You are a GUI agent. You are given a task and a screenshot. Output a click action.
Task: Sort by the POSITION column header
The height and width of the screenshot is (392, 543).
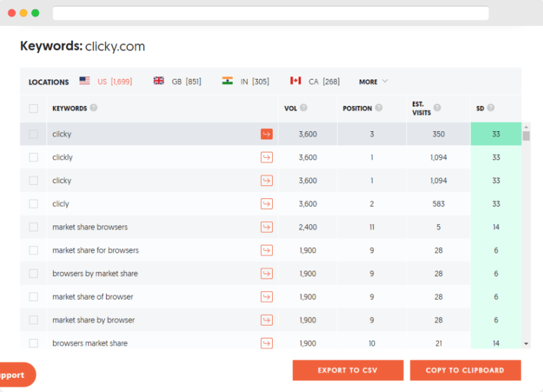tap(357, 108)
